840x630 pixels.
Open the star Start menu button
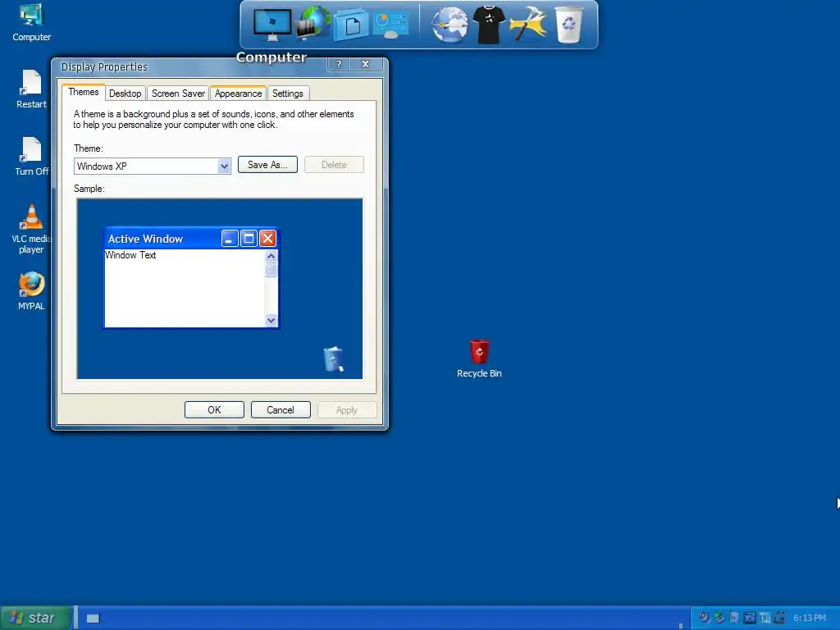click(x=34, y=619)
